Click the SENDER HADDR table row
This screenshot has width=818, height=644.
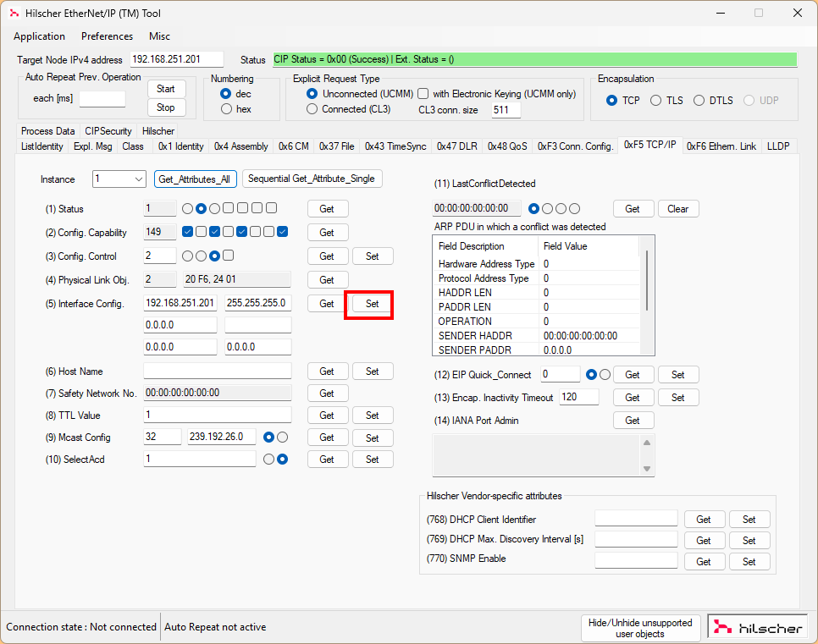[x=536, y=336]
